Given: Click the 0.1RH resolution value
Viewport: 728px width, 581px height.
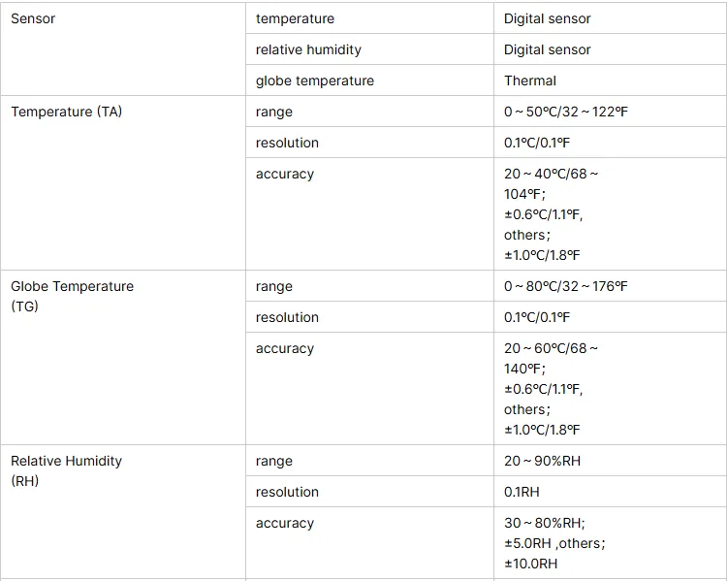Looking at the screenshot, I should tap(522, 492).
